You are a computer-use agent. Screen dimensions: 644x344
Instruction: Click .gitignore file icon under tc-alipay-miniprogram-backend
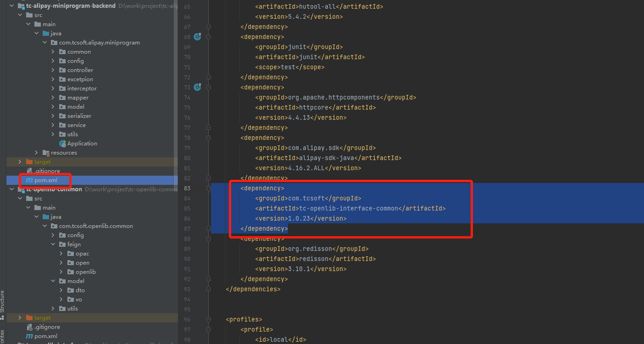(x=30, y=171)
